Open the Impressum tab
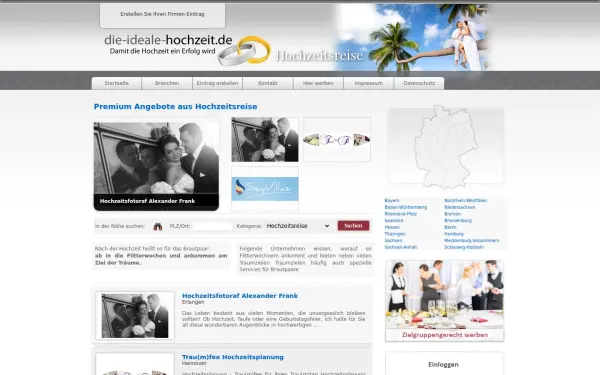The width and height of the screenshot is (600, 375). pos(368,83)
